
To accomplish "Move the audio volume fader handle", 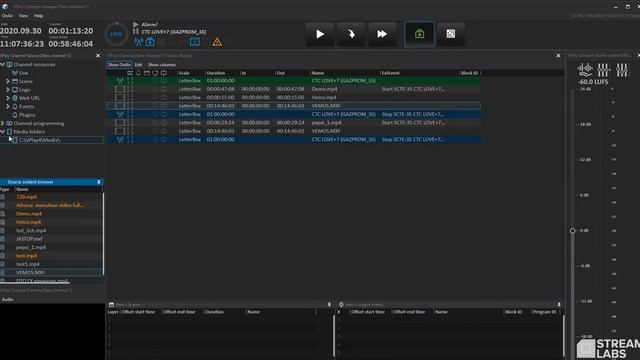I will coord(573,231).
